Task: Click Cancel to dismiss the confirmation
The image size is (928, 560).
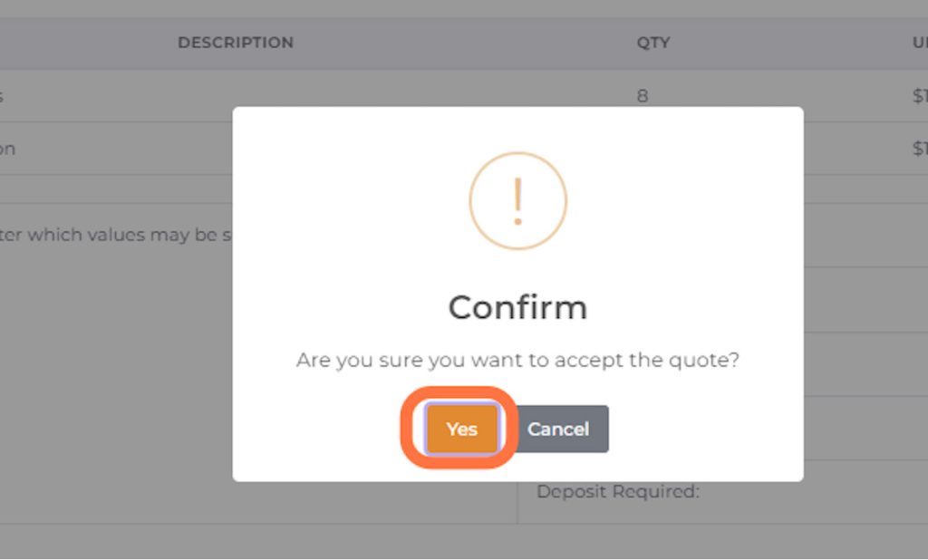Action: (559, 429)
